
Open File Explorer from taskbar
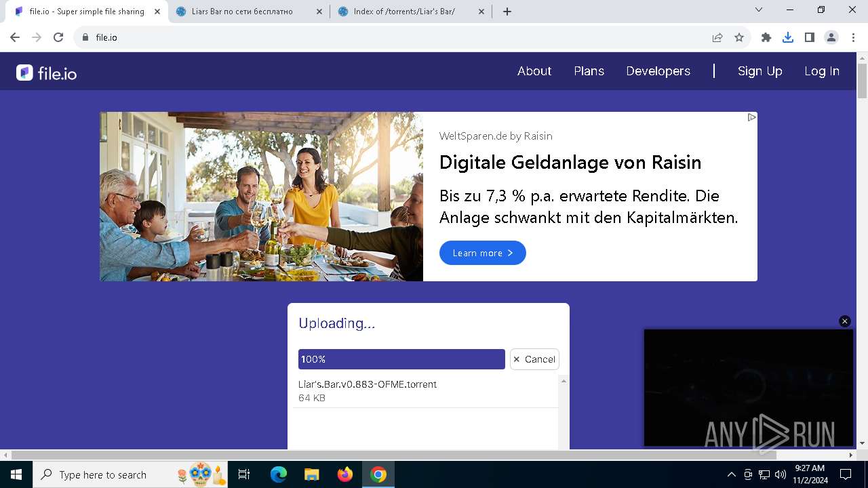pos(311,474)
